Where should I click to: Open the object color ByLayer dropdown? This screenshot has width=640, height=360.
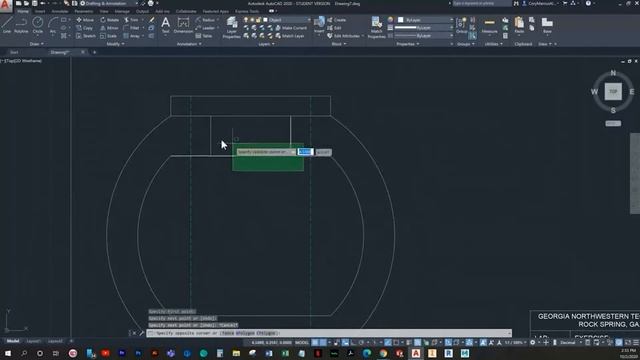(x=425, y=20)
